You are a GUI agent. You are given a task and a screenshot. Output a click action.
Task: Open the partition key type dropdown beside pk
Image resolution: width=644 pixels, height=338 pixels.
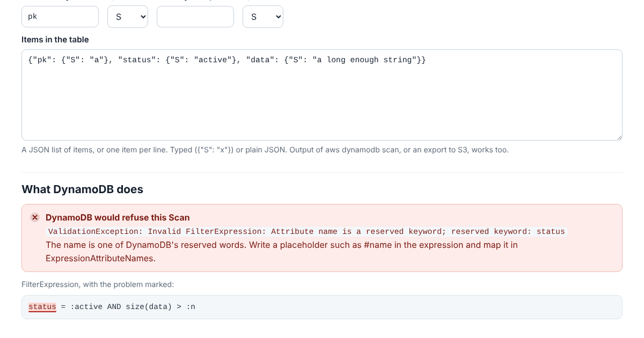[128, 17]
